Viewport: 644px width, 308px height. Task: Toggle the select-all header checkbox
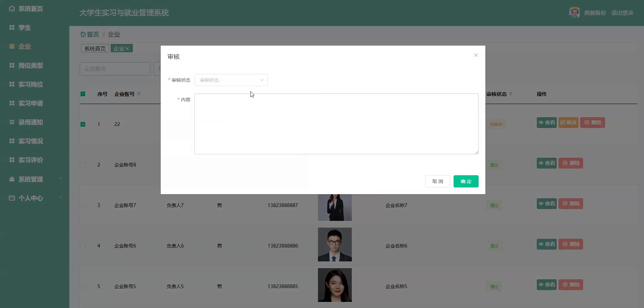(83, 94)
